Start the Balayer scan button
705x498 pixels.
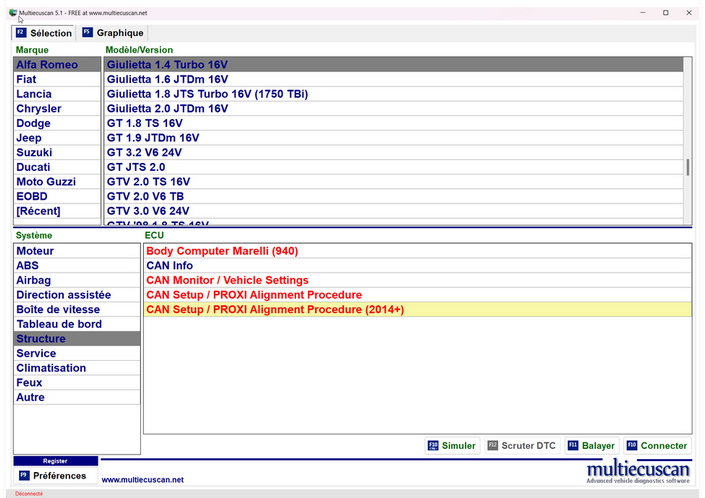point(592,445)
